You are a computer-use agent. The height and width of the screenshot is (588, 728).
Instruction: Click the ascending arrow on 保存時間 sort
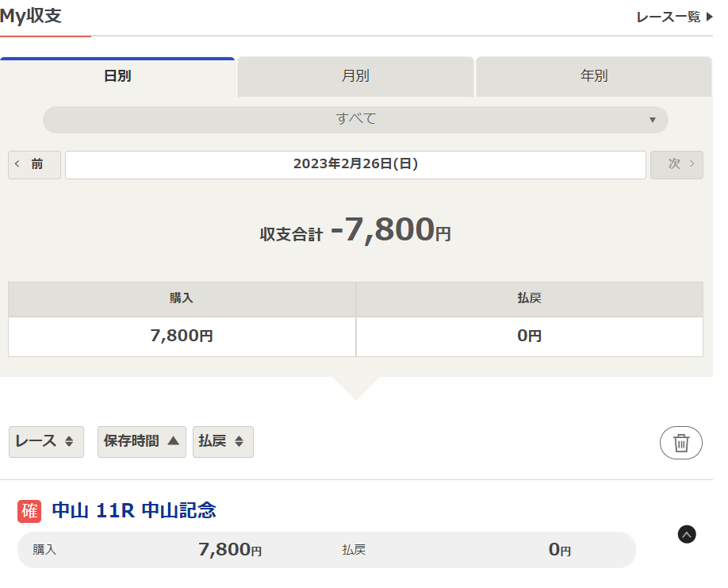pos(174,442)
